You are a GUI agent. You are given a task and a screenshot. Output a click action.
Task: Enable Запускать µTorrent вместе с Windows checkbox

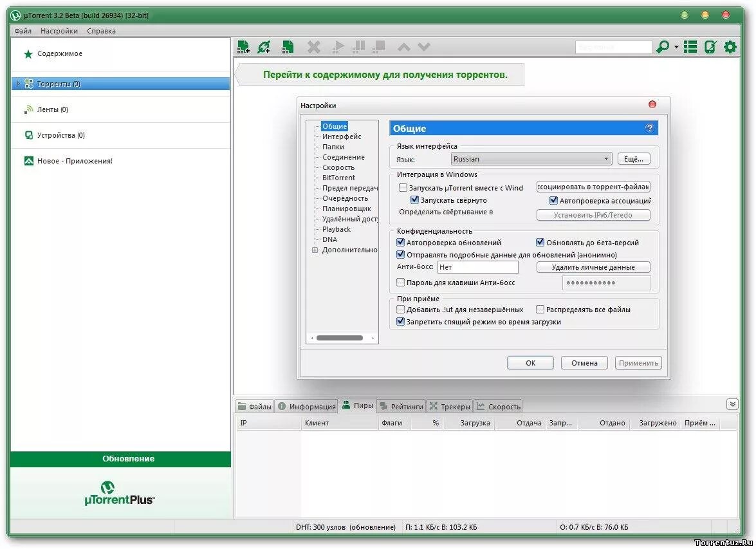403,188
